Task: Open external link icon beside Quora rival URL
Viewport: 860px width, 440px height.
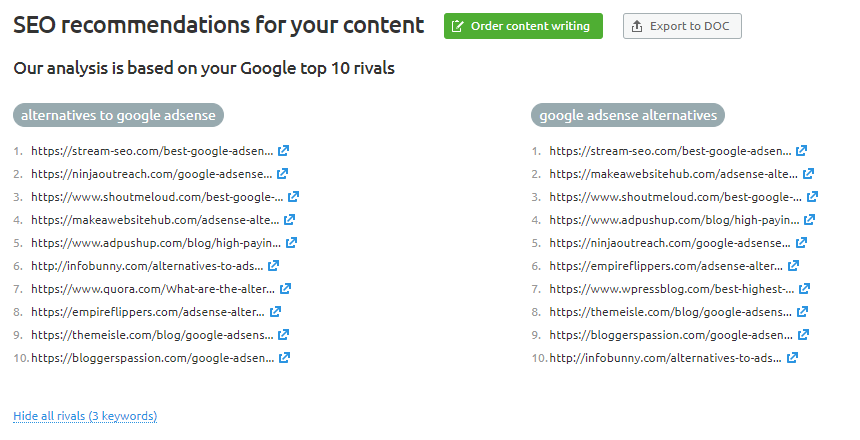Action: pos(286,288)
